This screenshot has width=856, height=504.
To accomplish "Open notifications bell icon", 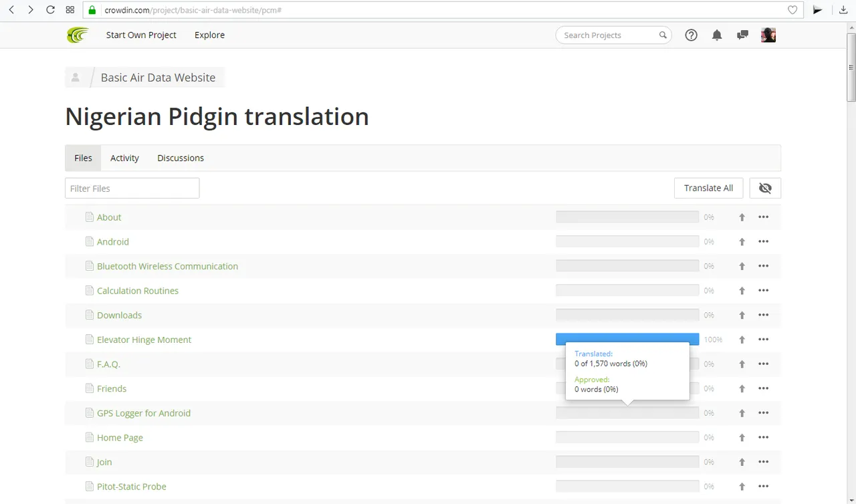I will (x=717, y=35).
